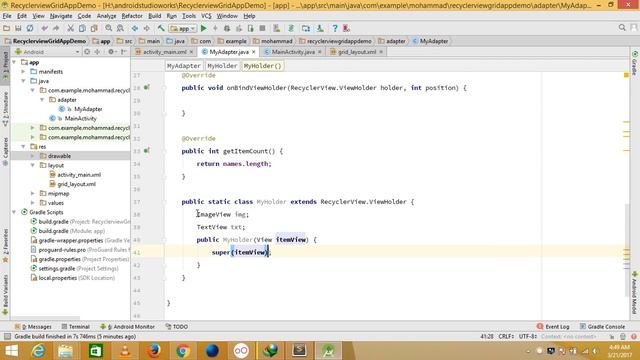Open the Gradle Console panel

(602, 327)
